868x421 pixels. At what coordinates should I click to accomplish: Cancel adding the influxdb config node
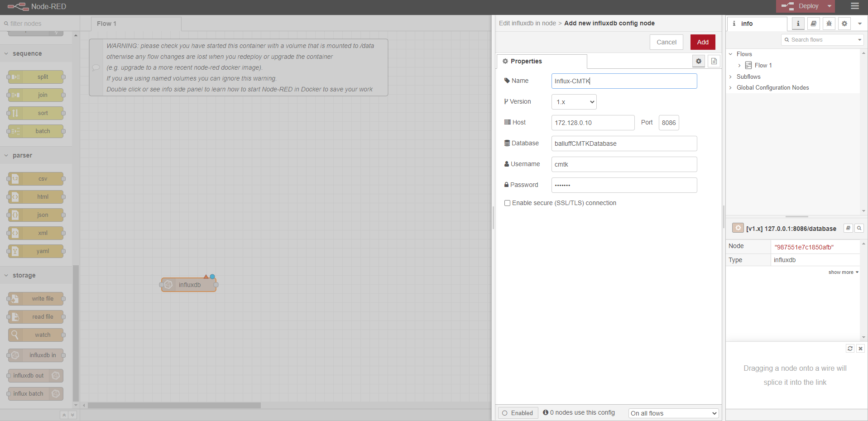[x=667, y=42]
